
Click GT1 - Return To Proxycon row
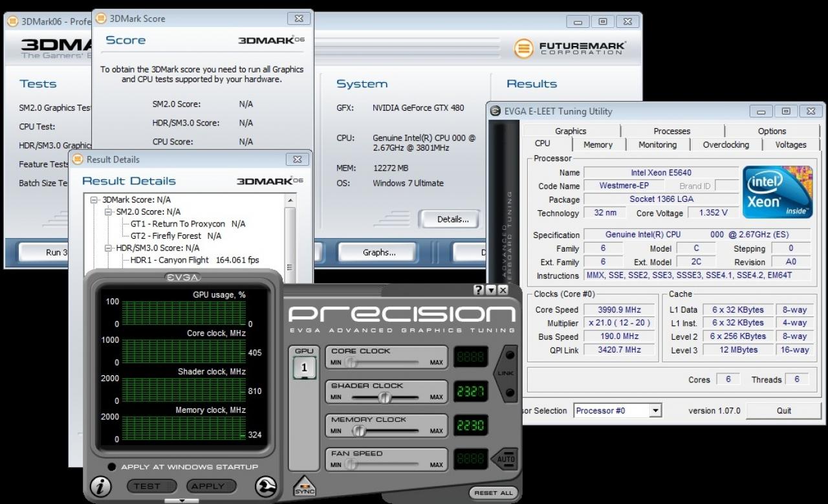pos(188,224)
